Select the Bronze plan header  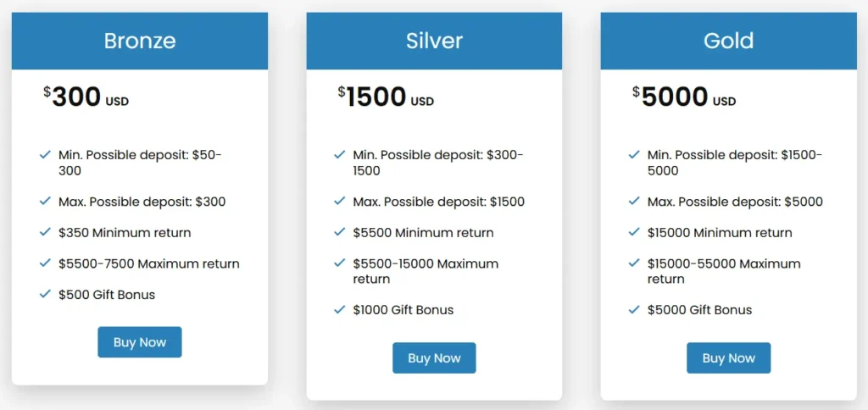(x=140, y=41)
